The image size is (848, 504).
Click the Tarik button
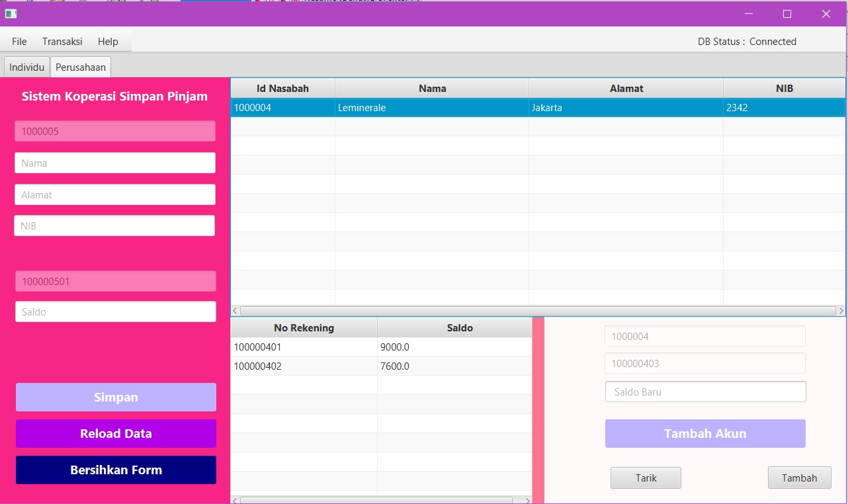(x=645, y=478)
